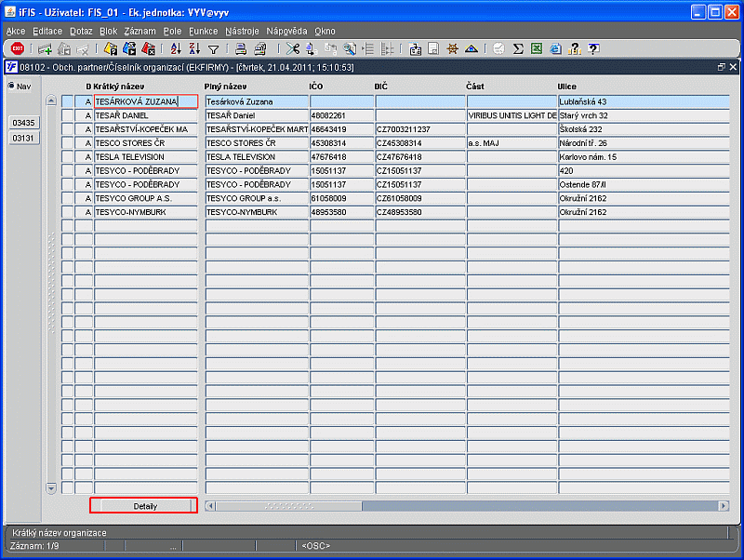The height and width of the screenshot is (560, 744).
Task: Click the TESYCO GROUP a.s. full name cell
Action: click(x=257, y=198)
